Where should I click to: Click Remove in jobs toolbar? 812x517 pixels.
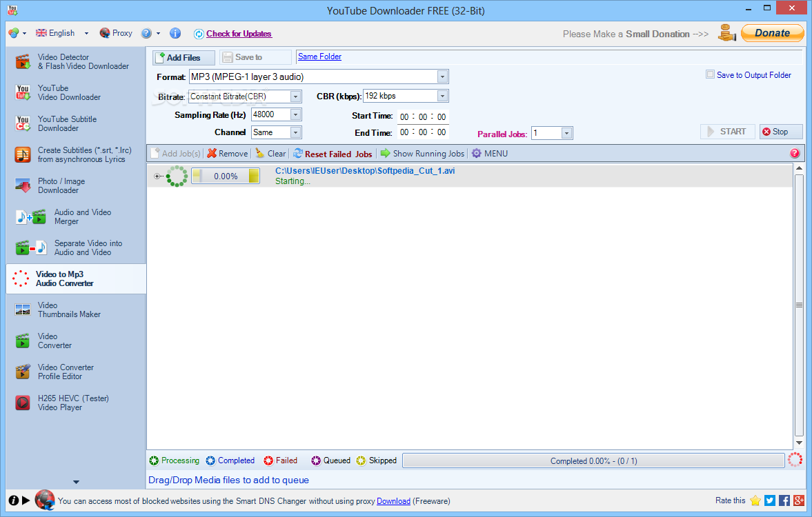[228, 154]
